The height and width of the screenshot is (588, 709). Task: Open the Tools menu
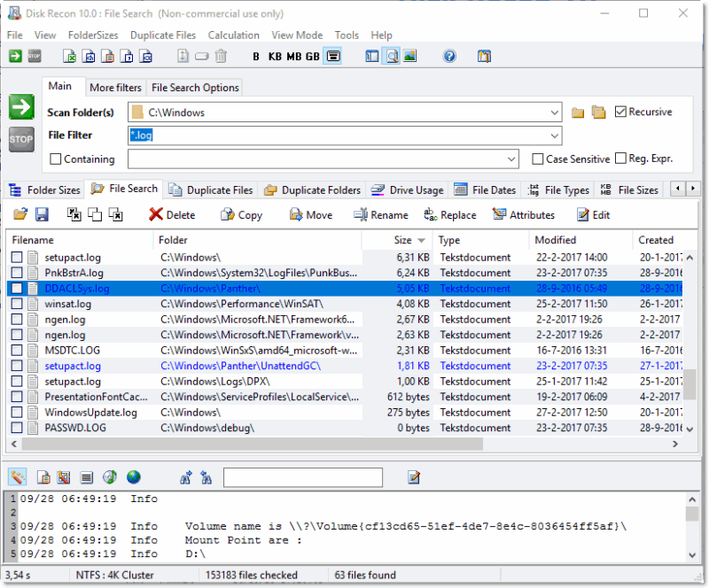[x=347, y=35]
